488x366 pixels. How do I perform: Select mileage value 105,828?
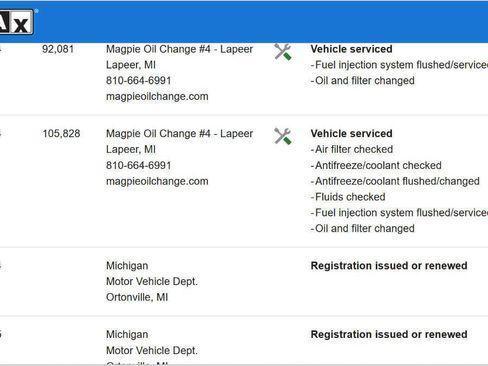point(61,133)
